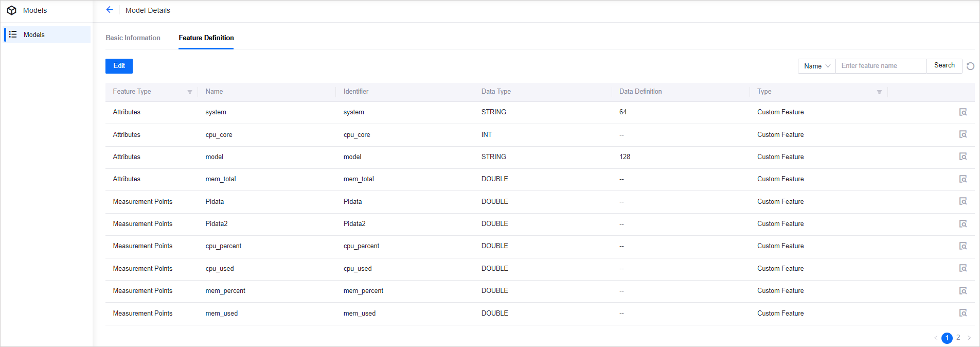This screenshot has height=347, width=980.
Task: Click the back arrow beside Model Details
Action: pyautogui.click(x=110, y=10)
